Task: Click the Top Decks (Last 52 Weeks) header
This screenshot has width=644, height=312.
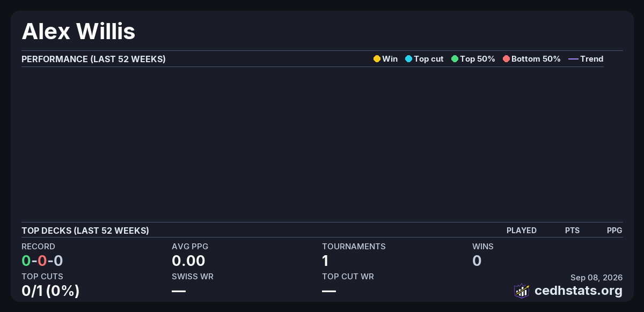Action: click(x=85, y=231)
